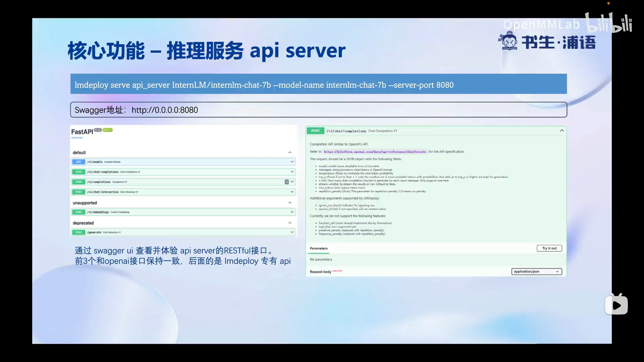The height and width of the screenshot is (362, 644).
Task: Collapse the deprecated section
Action: tap(290, 223)
